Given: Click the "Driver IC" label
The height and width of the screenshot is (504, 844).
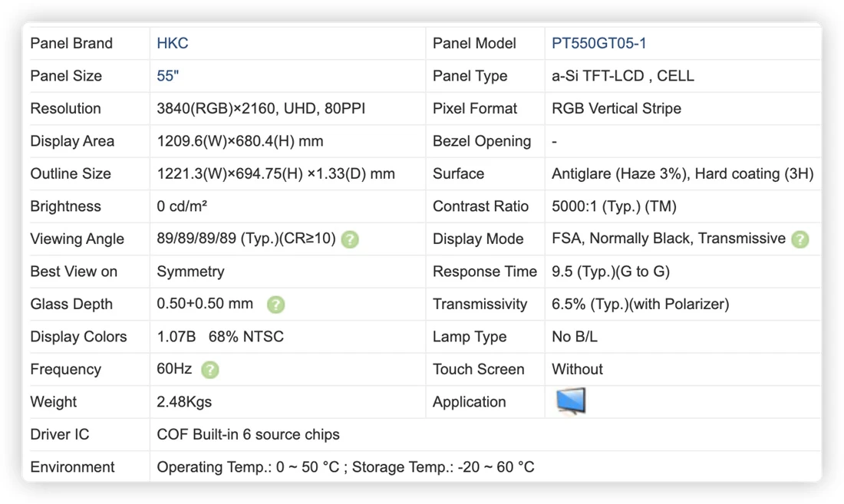Looking at the screenshot, I should point(60,435).
